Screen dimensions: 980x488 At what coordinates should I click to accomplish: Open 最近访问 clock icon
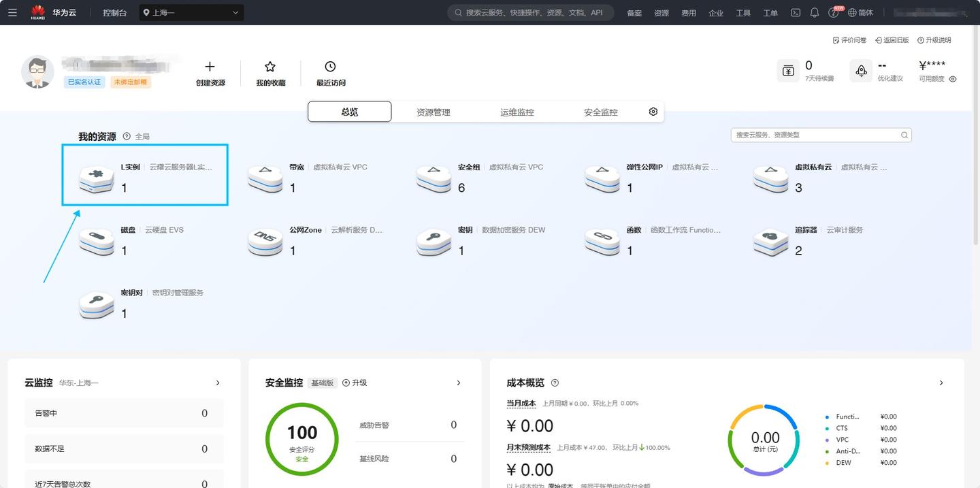tap(330, 66)
